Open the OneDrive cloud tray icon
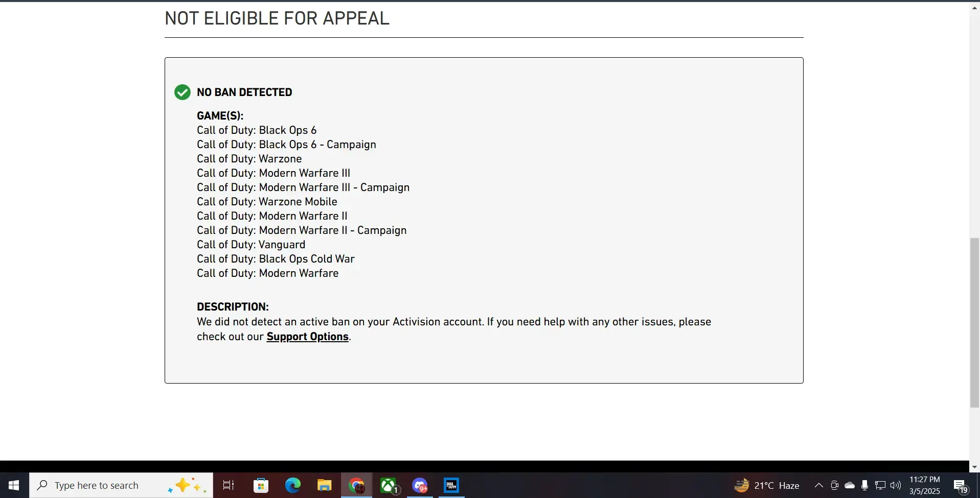The height and width of the screenshot is (498, 980). [850, 485]
